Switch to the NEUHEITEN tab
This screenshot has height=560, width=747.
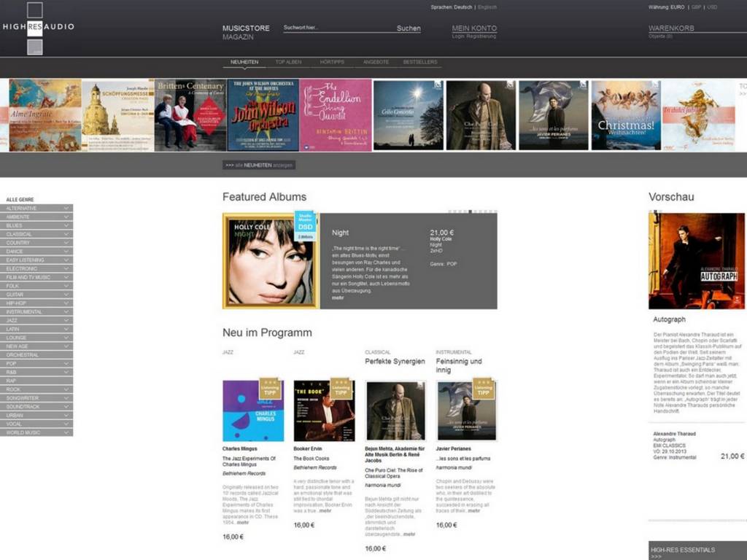pos(244,62)
